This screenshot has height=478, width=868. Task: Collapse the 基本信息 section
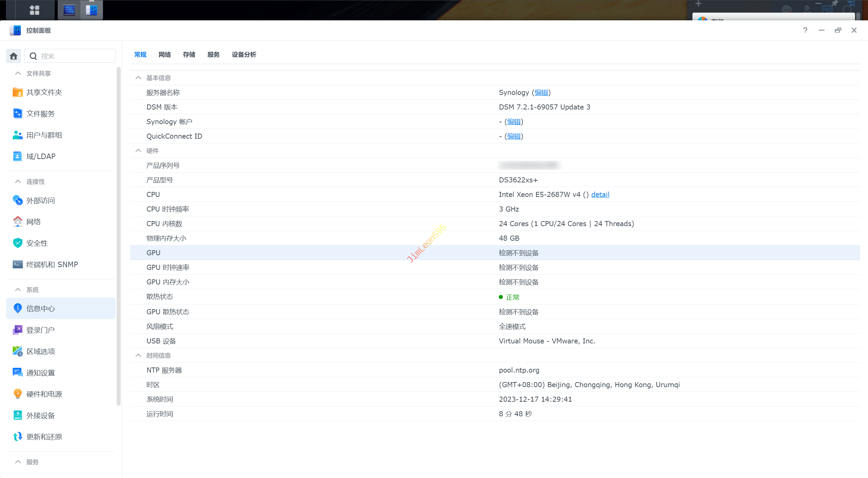coord(138,78)
